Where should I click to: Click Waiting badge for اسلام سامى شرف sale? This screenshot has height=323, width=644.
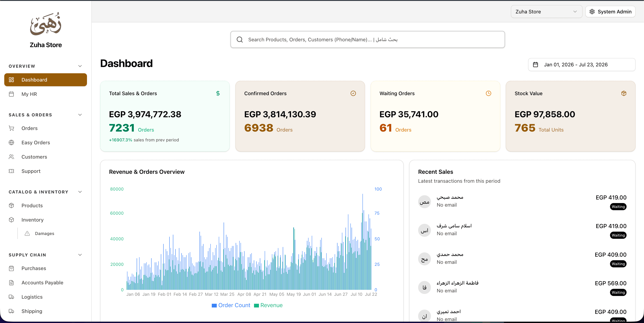click(618, 235)
